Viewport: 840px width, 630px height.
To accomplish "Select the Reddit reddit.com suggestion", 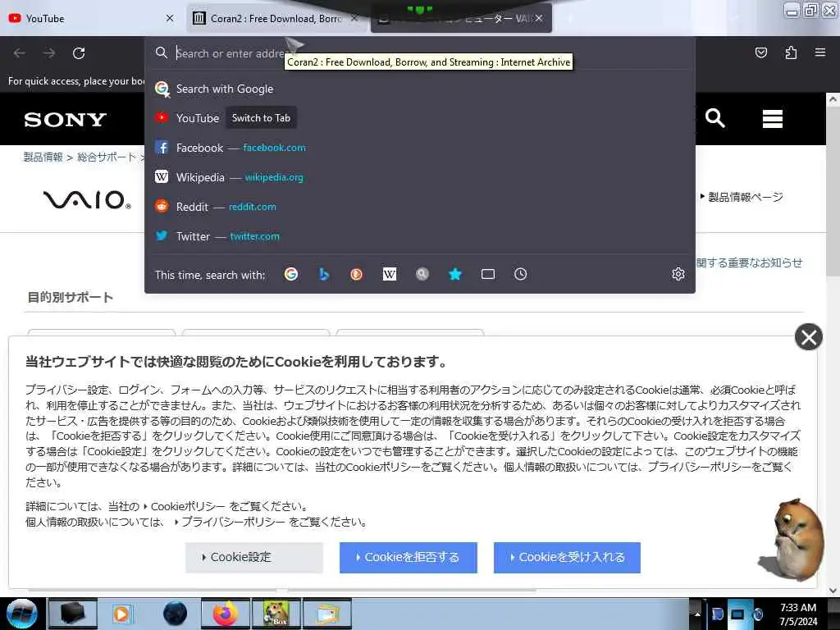I will (x=420, y=206).
